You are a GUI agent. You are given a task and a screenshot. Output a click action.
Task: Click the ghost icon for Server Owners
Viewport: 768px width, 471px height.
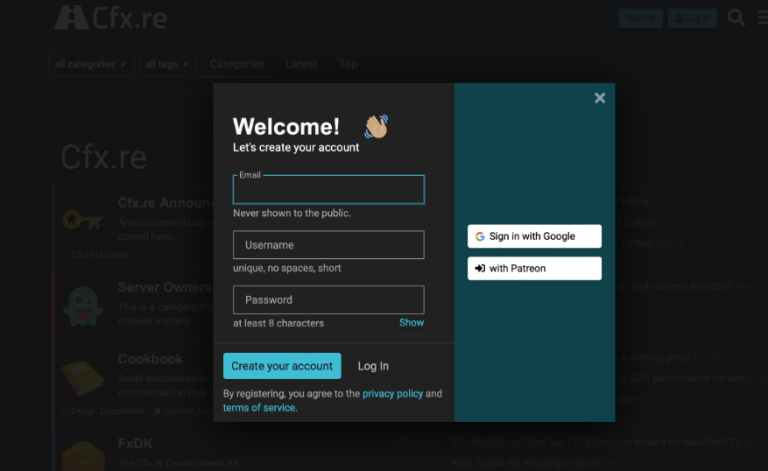83,306
